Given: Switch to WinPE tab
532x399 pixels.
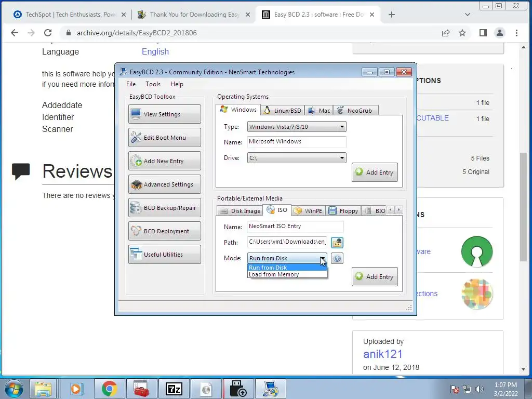Looking at the screenshot, I should tap(309, 211).
